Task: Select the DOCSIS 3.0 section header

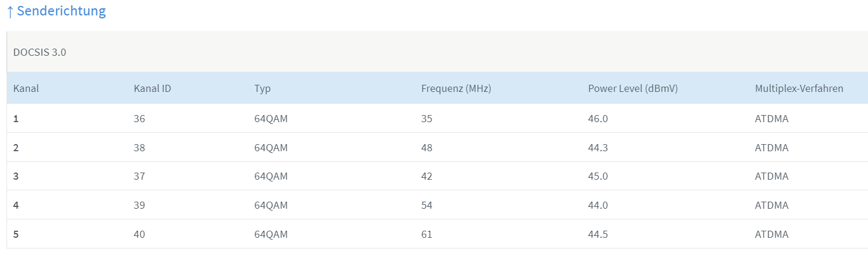Action: pyautogui.click(x=40, y=52)
